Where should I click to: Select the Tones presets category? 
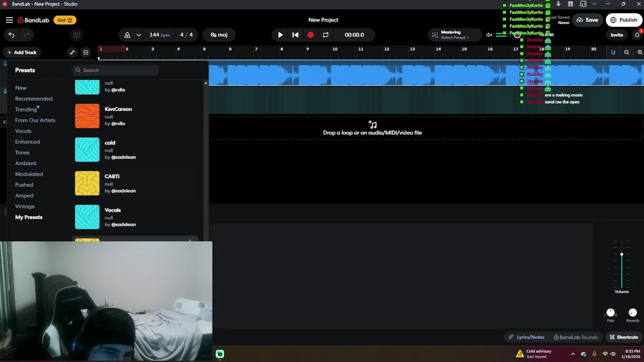22,152
